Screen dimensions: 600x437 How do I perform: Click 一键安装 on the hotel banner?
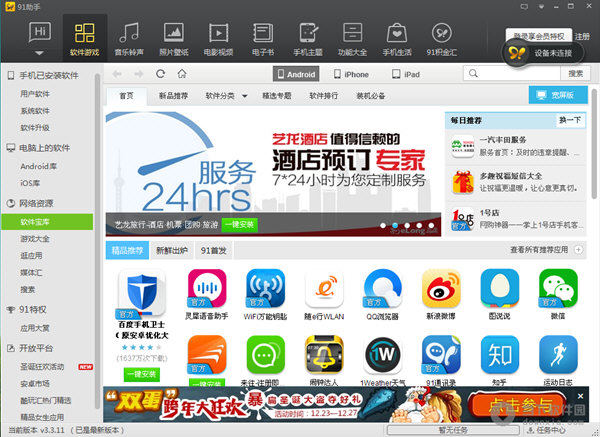(x=240, y=225)
